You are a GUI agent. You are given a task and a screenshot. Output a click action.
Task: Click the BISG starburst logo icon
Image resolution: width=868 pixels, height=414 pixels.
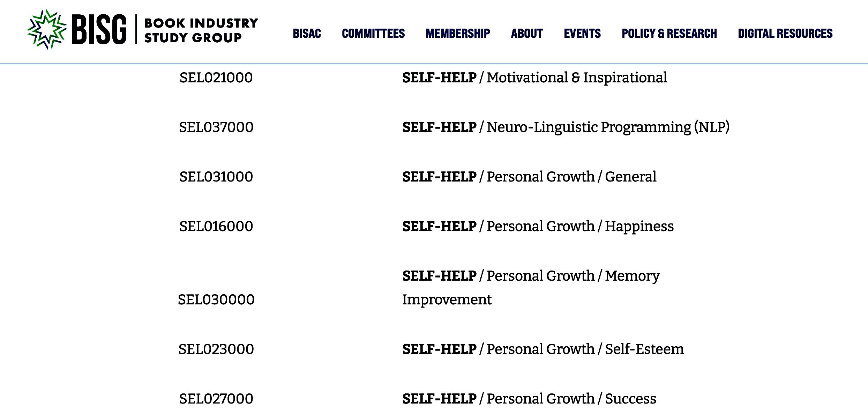pyautogui.click(x=47, y=29)
